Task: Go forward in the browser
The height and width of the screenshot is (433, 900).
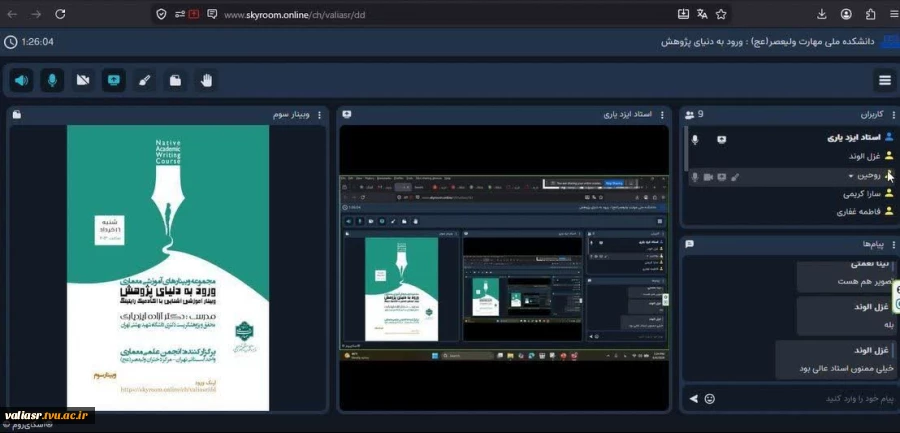Action: pyautogui.click(x=36, y=14)
